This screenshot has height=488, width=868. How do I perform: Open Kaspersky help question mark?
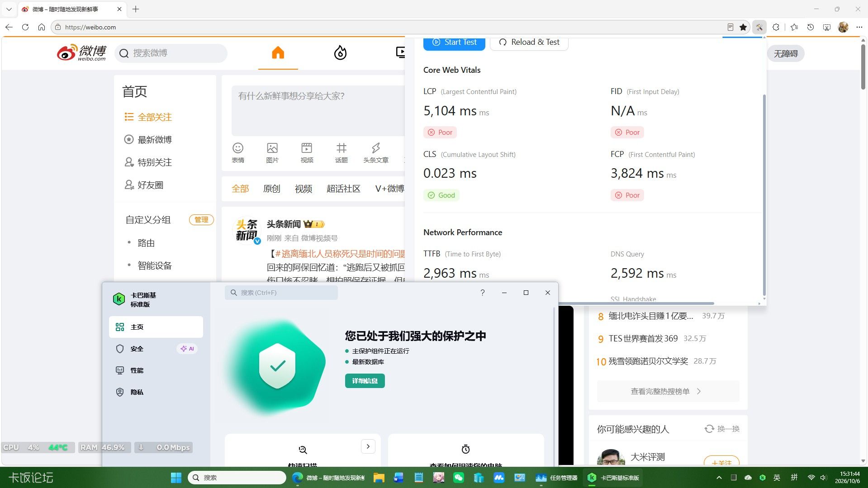pos(483,293)
